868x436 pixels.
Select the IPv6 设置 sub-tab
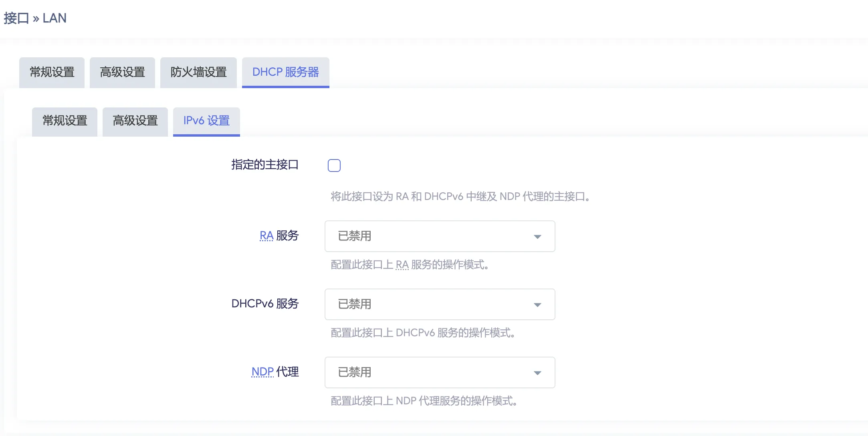pyautogui.click(x=206, y=121)
